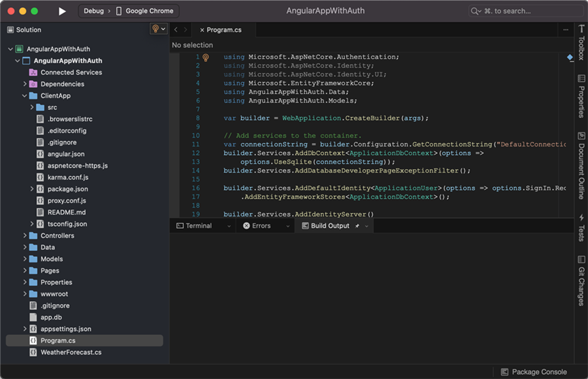Click the back navigation arrow above the editor
Screen dimensions: 588x379
pyautogui.click(x=175, y=29)
